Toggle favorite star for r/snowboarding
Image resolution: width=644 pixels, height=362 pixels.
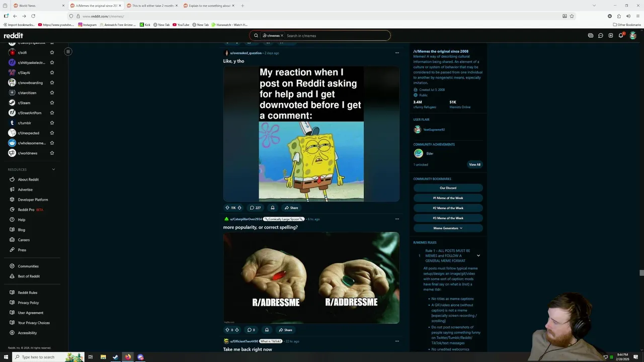(52, 82)
